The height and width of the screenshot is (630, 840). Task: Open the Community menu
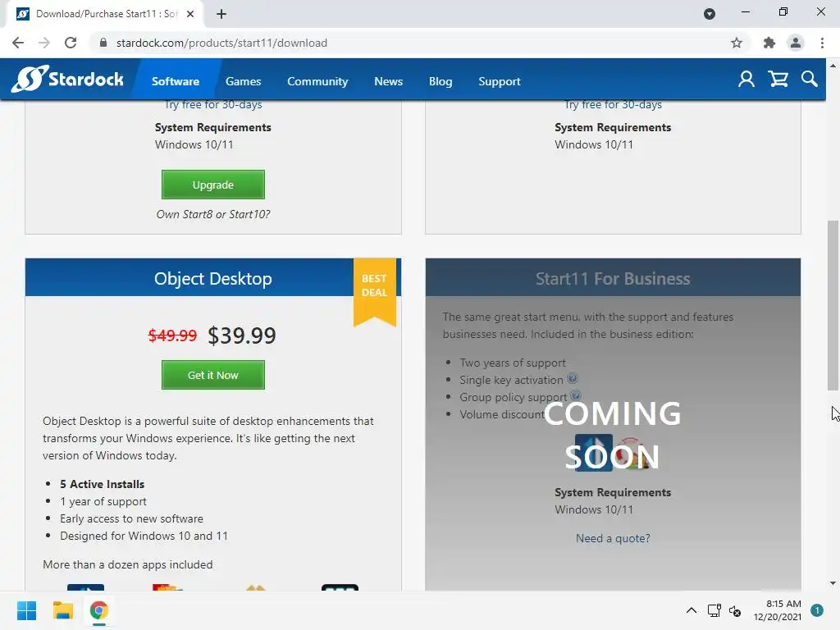317,81
